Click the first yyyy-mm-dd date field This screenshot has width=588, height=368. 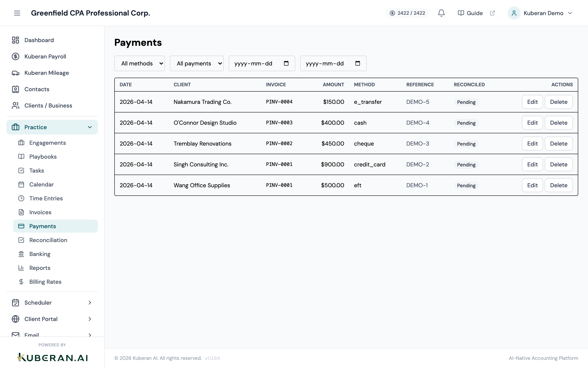click(x=262, y=63)
